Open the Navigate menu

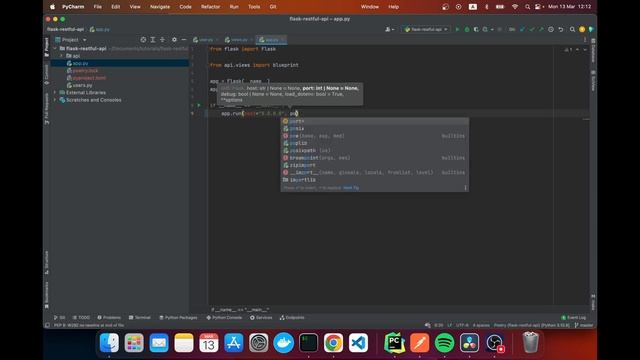160,7
